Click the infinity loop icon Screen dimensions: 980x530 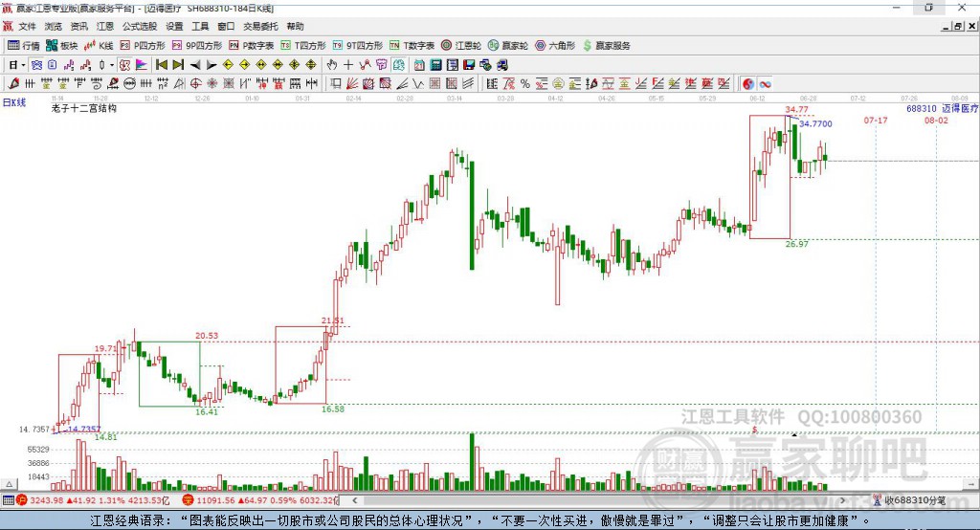(765, 84)
